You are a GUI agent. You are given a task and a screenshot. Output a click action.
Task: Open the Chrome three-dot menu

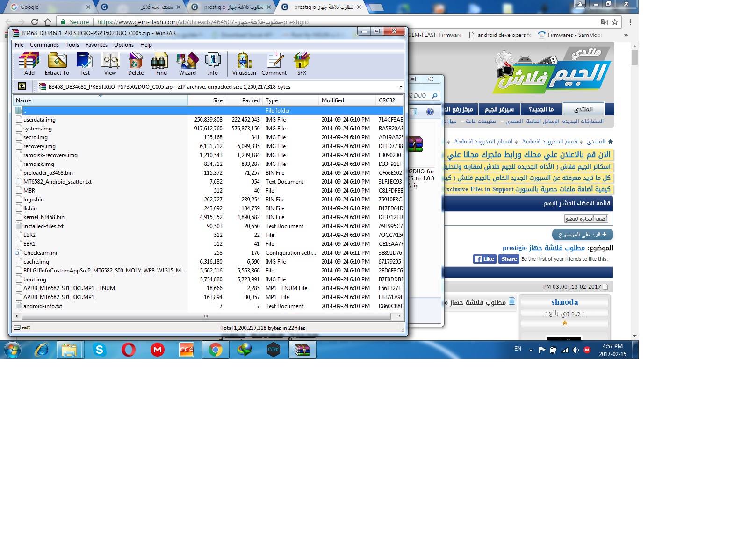click(x=630, y=22)
